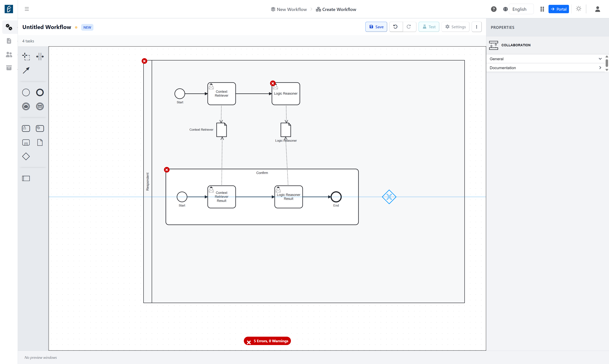Pick the gateway diamond shape in palette
Image resolution: width=609 pixels, height=364 pixels.
click(x=26, y=157)
